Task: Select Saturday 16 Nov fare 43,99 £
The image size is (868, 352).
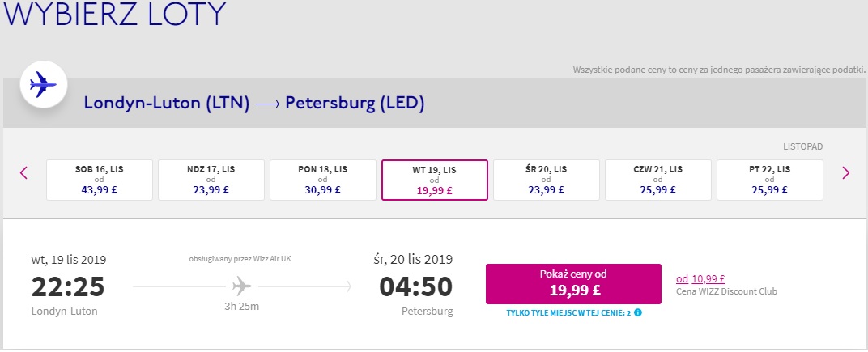Action: (x=99, y=180)
